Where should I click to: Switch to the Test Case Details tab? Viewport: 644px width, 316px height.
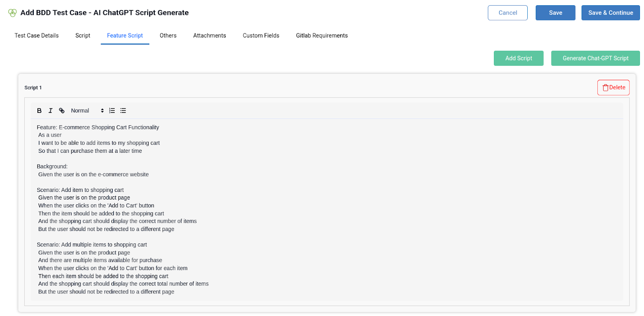coord(37,35)
